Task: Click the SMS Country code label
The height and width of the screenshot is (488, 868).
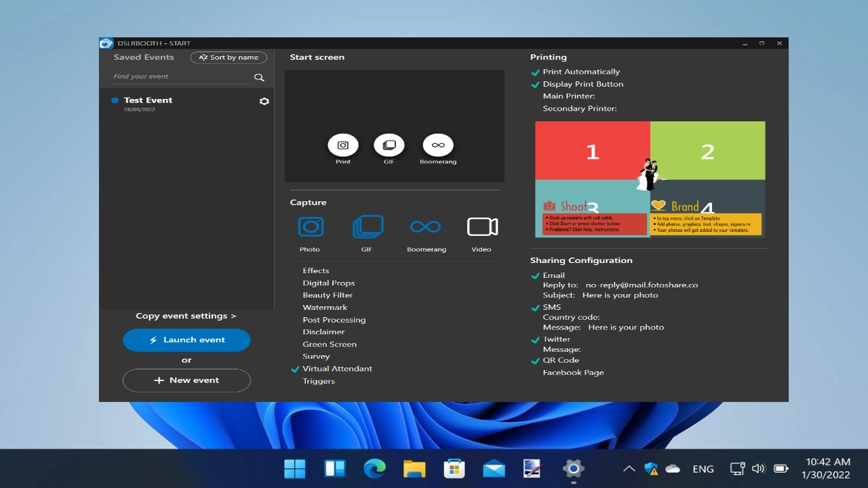Action: (571, 317)
